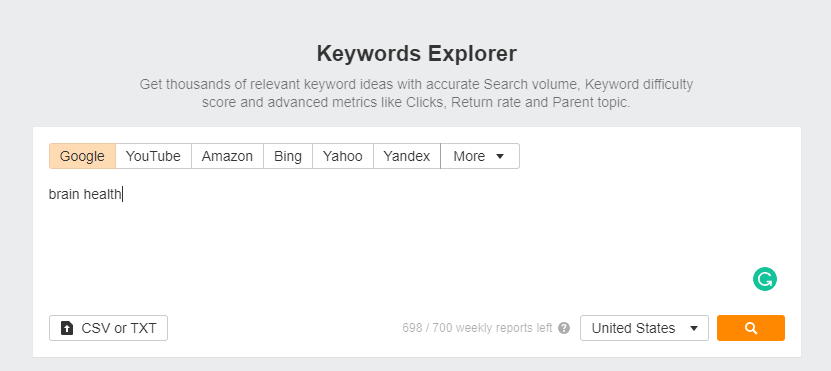Click the orange search magnifier button
Viewport: 831px width, 371px height.
tap(750, 328)
